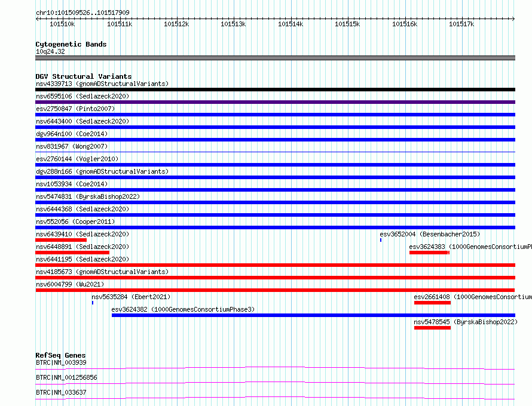Click the chr10:101509526..101517909 coordinates
The width and height of the screenshot is (532, 406).
pyautogui.click(x=82, y=13)
